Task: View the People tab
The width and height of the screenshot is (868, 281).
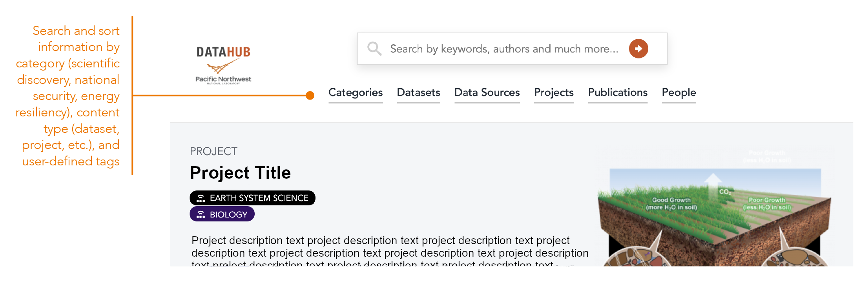Action: [679, 92]
